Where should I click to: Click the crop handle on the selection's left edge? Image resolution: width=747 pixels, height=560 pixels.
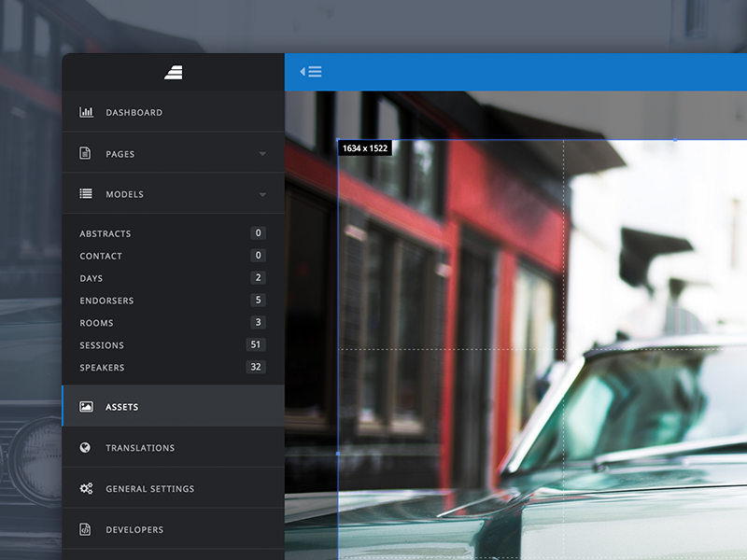[337, 454]
